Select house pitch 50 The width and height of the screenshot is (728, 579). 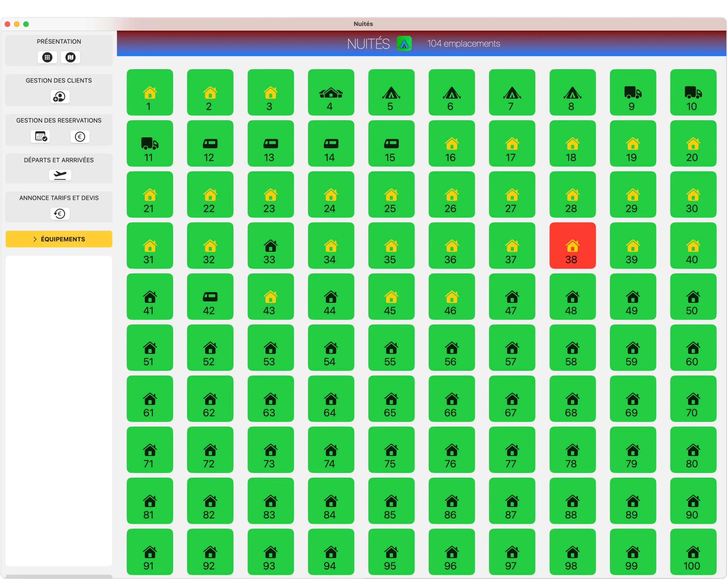(x=693, y=297)
